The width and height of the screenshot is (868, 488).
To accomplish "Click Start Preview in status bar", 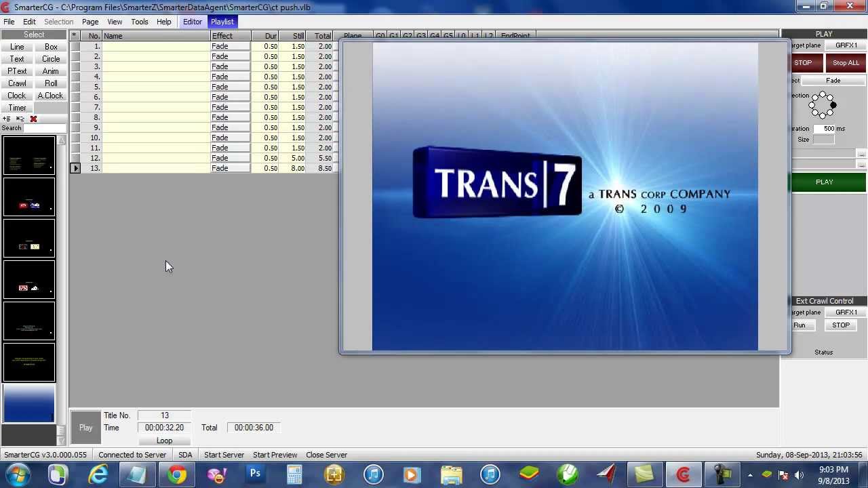I will (x=275, y=455).
